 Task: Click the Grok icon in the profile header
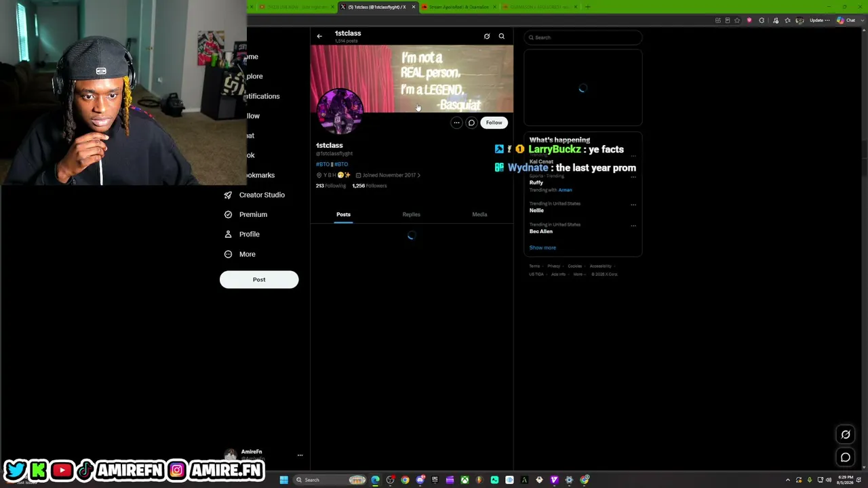coord(487,37)
